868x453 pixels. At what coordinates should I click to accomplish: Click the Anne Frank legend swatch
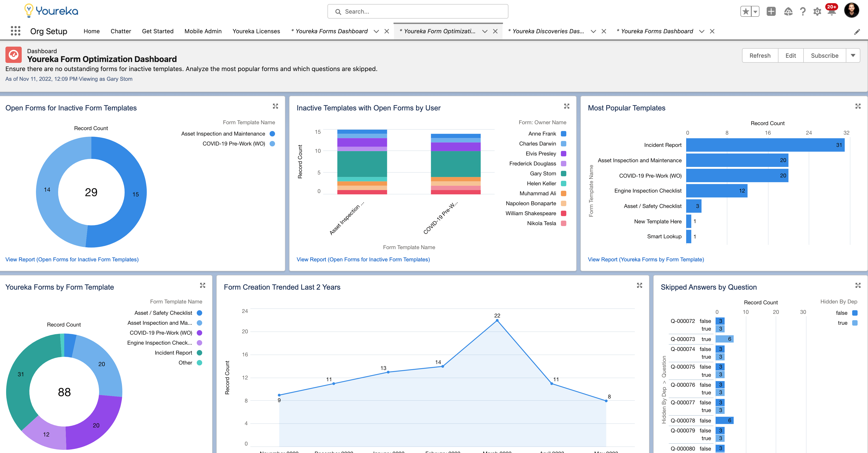click(x=563, y=134)
